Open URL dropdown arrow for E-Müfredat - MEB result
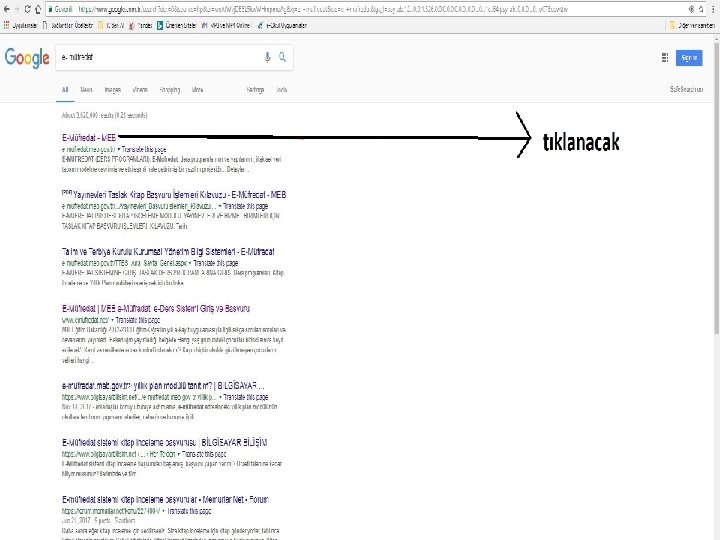The width and height of the screenshot is (720, 540). 118,150
